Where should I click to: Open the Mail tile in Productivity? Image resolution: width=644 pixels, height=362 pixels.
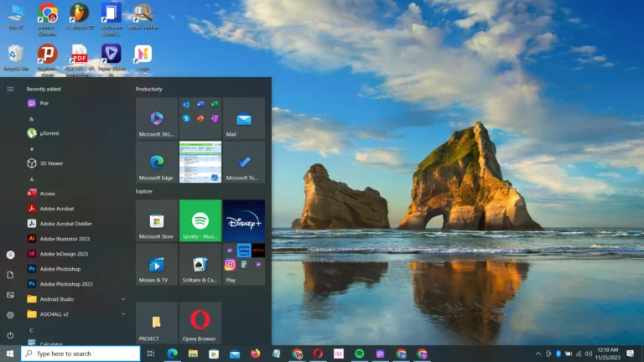pos(244,118)
